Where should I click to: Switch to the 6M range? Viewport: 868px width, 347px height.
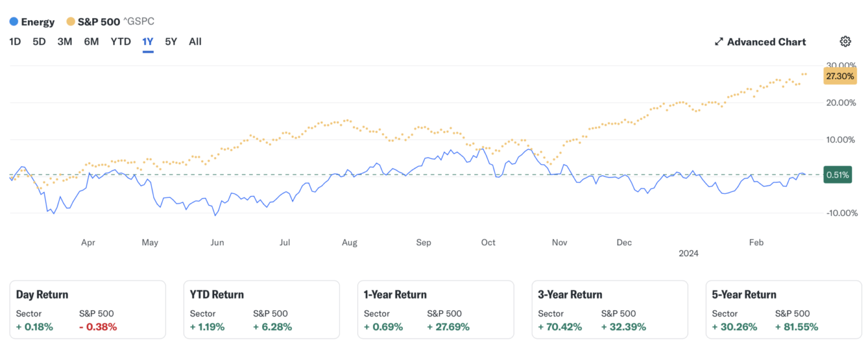click(92, 42)
